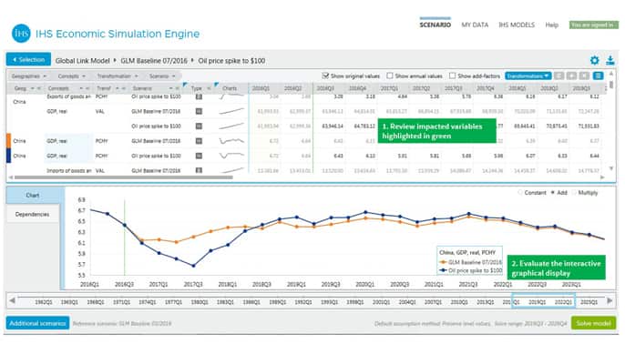Screen dimensions: 625x364
Task: Open the Help menu
Action: click(x=552, y=25)
